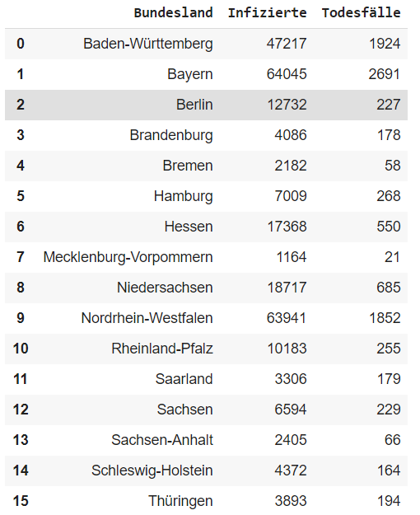Click Hessen's infected value 17368
This screenshot has height=515, width=420.
pos(287,227)
